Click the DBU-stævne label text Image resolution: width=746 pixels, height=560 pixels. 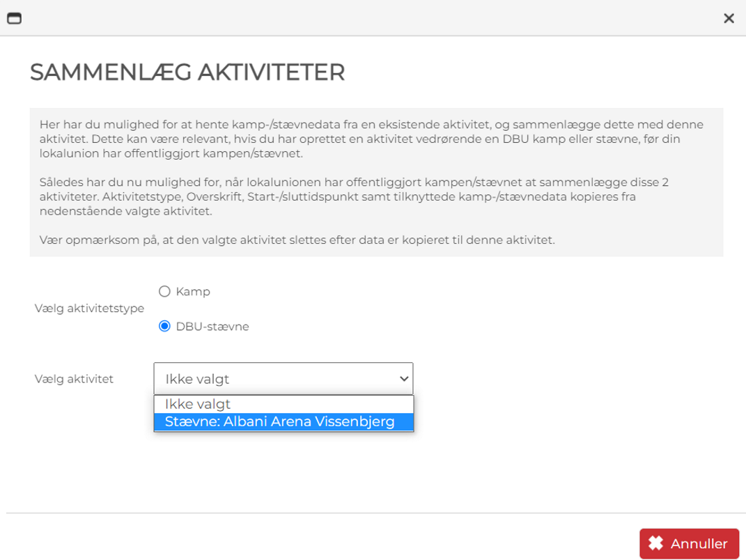pyautogui.click(x=212, y=327)
